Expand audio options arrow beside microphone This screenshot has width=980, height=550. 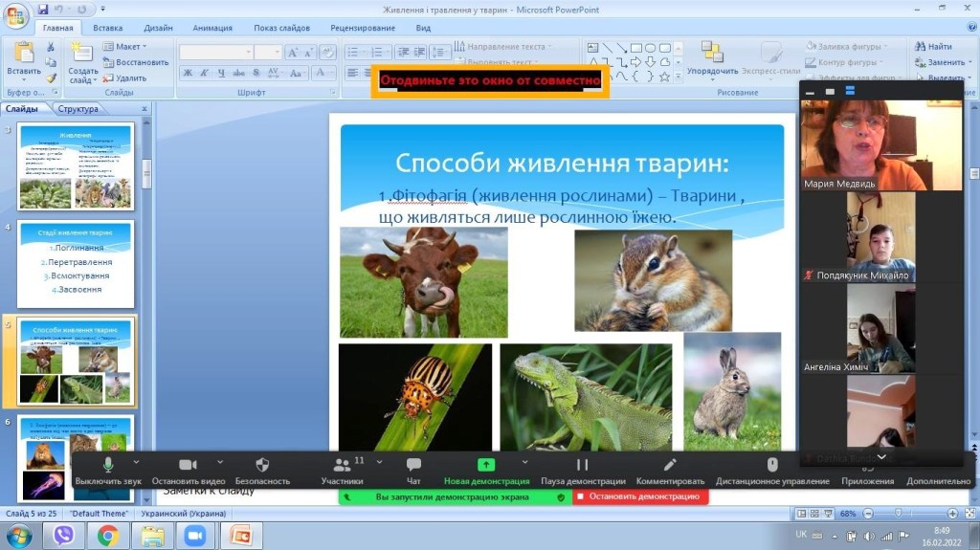(x=136, y=461)
